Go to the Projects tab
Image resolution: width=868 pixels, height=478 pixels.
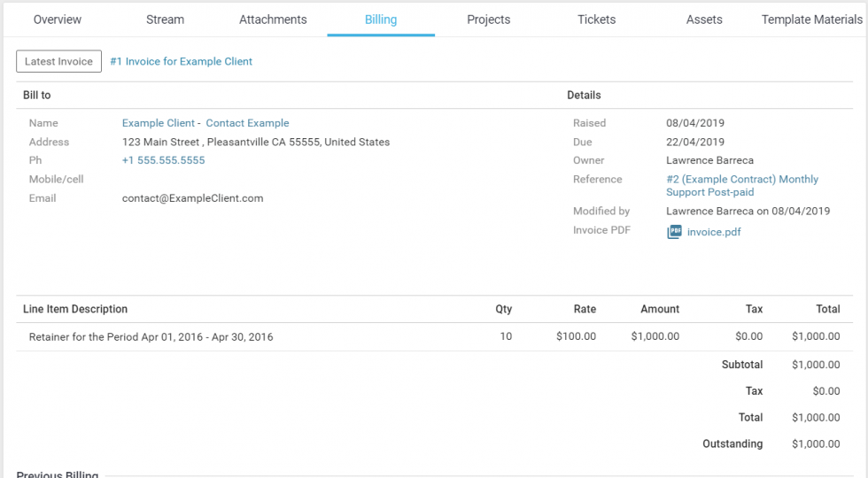click(x=489, y=19)
